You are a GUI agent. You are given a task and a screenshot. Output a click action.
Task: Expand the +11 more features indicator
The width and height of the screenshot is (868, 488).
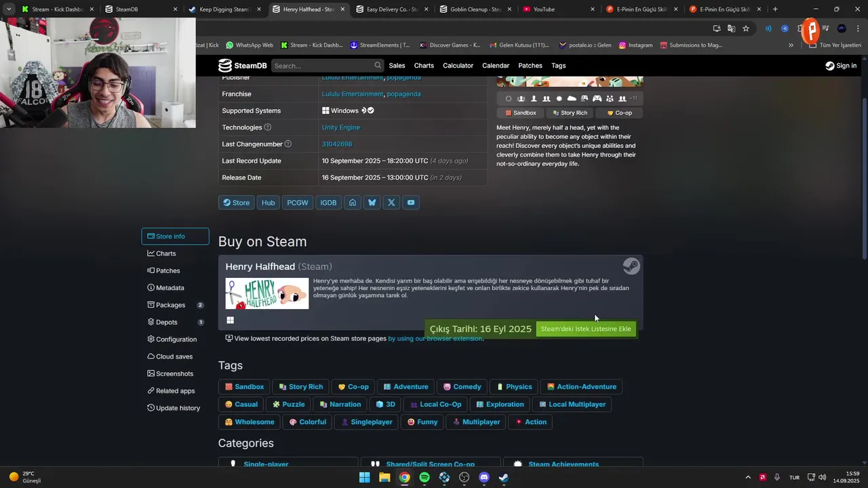coord(633,99)
